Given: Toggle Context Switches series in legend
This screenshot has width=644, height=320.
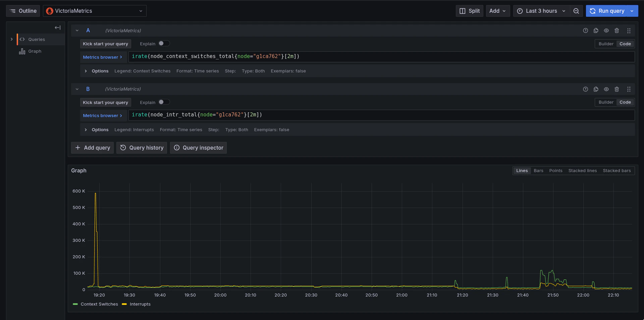Looking at the screenshot, I should coord(99,304).
